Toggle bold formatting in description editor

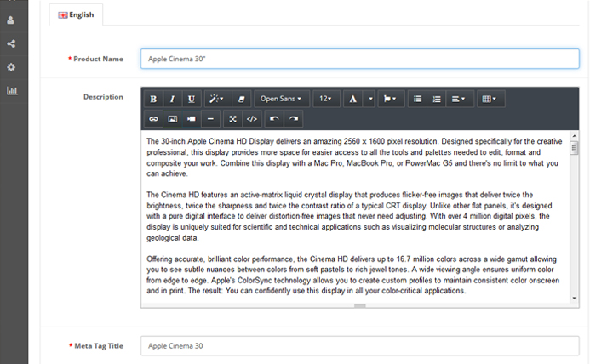[x=153, y=99]
